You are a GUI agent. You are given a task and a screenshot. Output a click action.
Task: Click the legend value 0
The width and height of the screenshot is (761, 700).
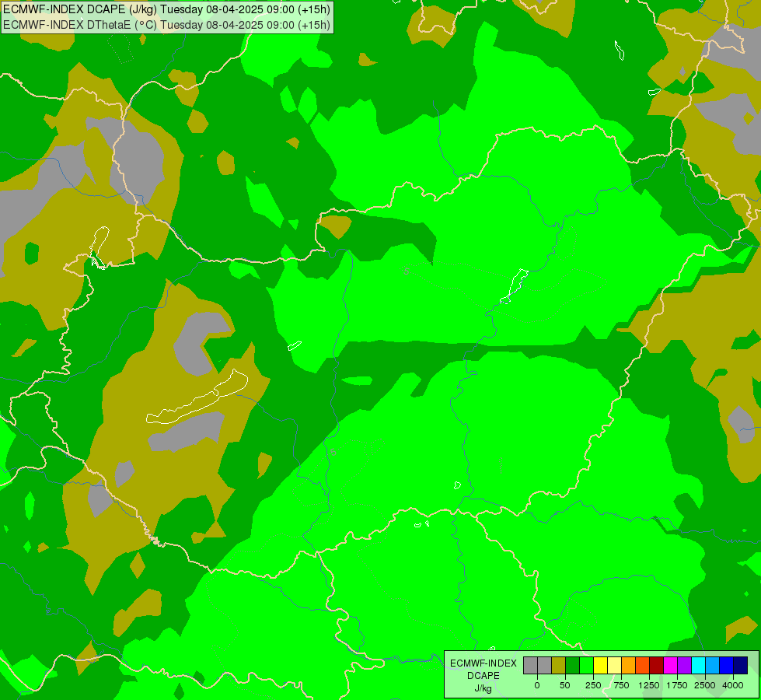click(537, 685)
